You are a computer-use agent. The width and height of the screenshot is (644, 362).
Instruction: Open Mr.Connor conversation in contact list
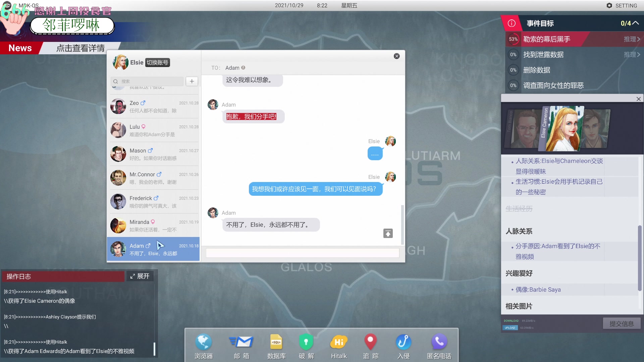[x=154, y=178]
